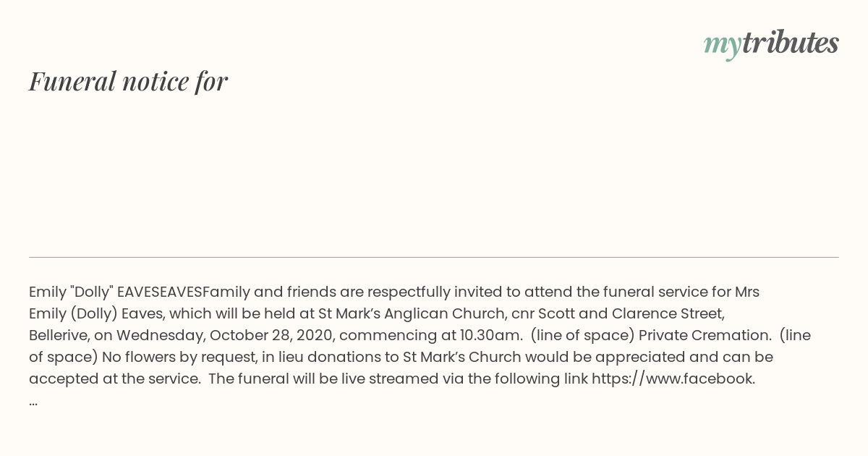Click the suburb name Bellerive
Screen dimensions: 868x456
[59, 336]
